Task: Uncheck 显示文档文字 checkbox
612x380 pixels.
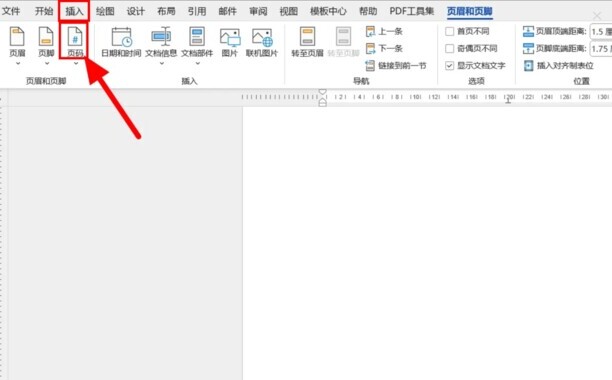Action: [x=450, y=66]
